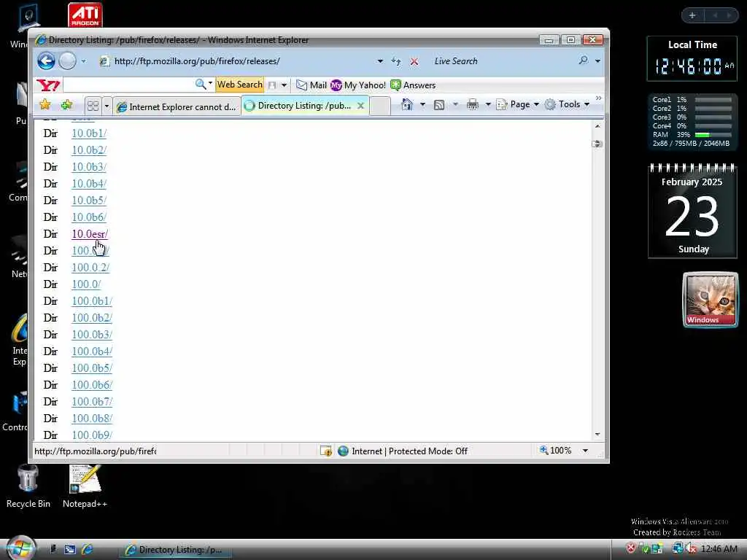Show more toolbar items chevron
This screenshot has width=747, height=560.
coord(598,98)
